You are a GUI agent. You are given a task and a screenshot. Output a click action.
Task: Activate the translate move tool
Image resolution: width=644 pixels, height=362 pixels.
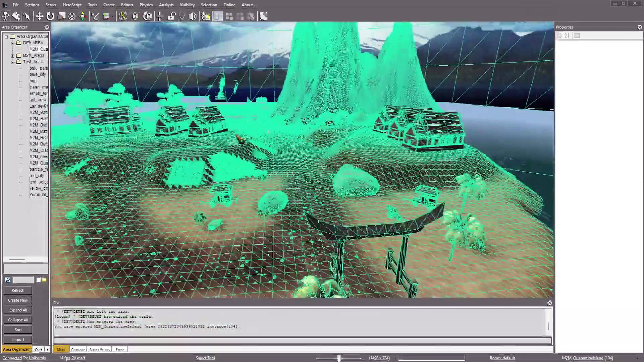tap(39, 16)
